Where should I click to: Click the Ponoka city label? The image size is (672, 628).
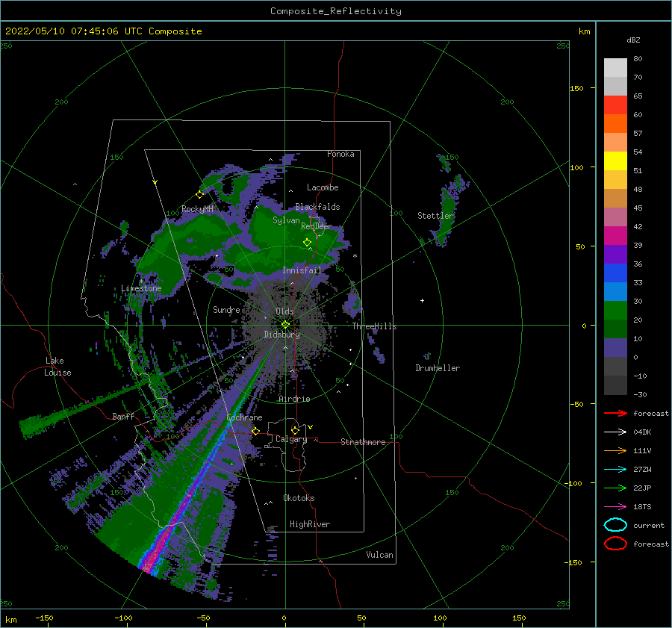tap(340, 154)
